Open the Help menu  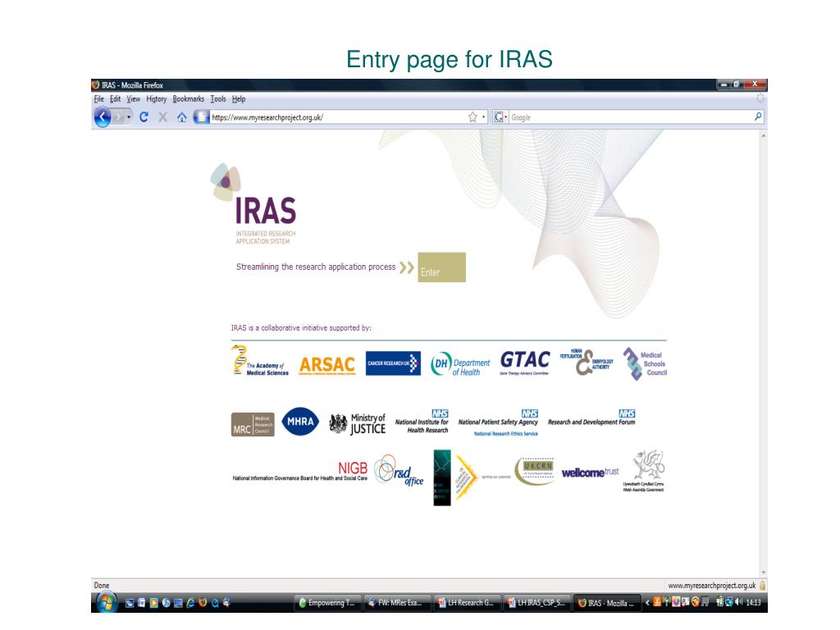[239, 99]
